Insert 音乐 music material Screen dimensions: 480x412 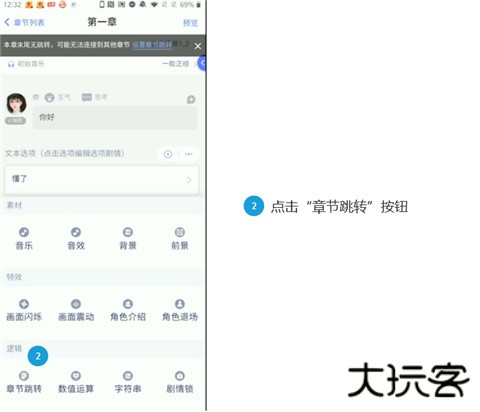[24, 239]
